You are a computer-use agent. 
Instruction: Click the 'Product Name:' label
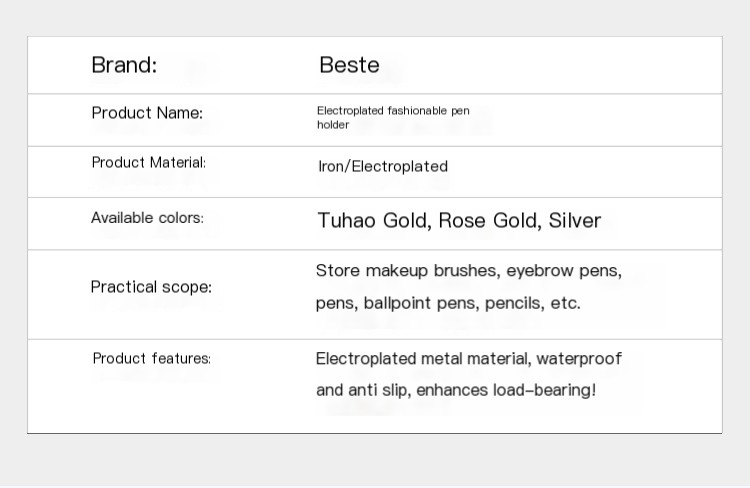coord(147,113)
